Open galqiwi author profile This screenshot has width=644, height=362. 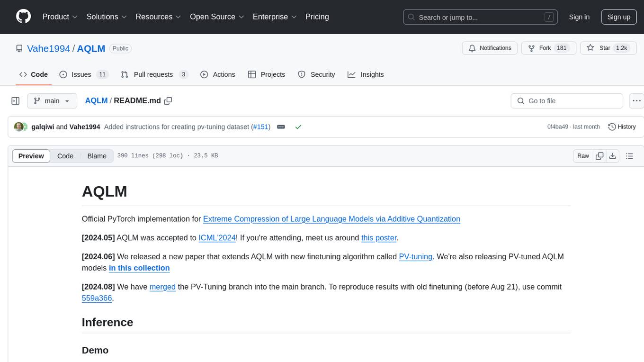(43, 127)
